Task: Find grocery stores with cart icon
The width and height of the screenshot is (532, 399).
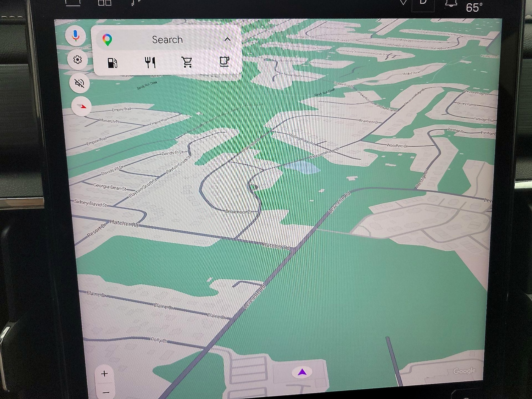Action: 187,62
